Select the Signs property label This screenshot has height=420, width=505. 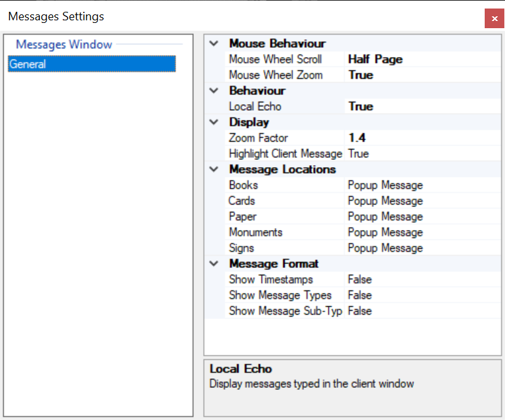241,248
